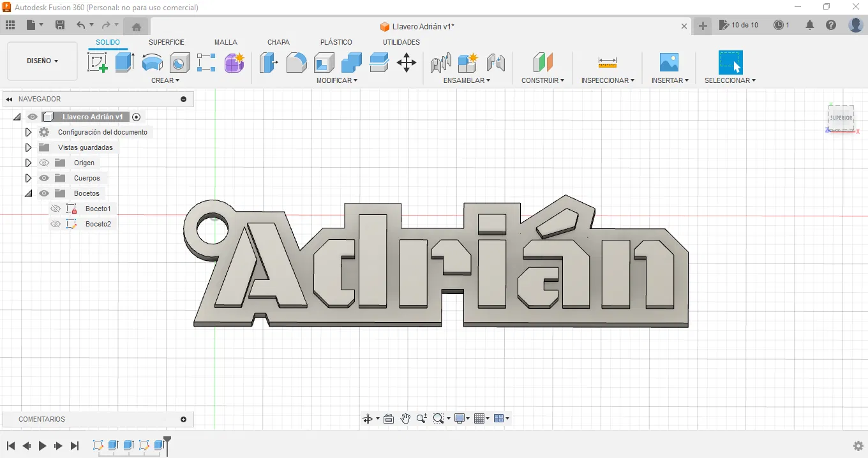The image size is (868, 458).
Task: Open the MODIFICAR menu
Action: pyautogui.click(x=336, y=80)
